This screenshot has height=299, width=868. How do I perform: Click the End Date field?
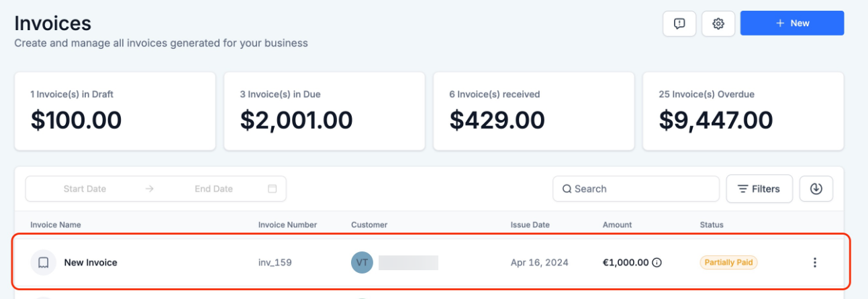(213, 189)
